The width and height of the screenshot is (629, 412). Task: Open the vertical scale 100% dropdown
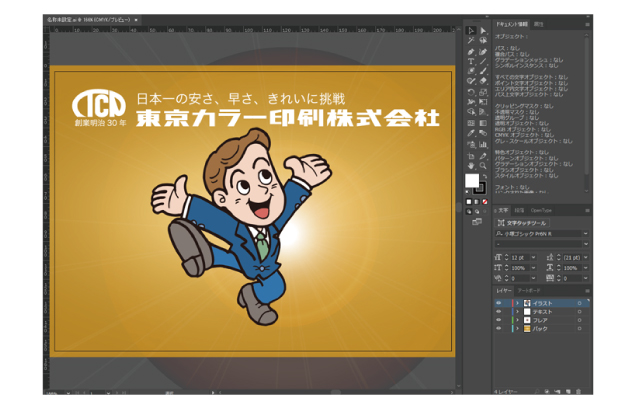(x=533, y=268)
